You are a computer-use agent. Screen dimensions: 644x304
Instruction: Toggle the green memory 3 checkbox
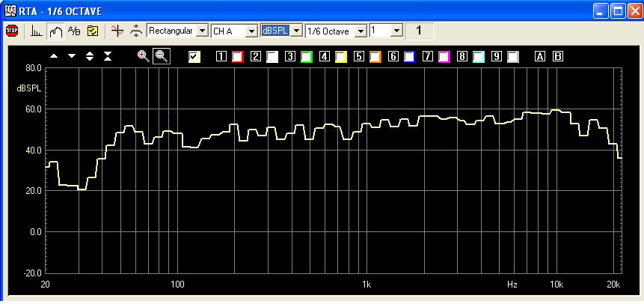tap(306, 56)
